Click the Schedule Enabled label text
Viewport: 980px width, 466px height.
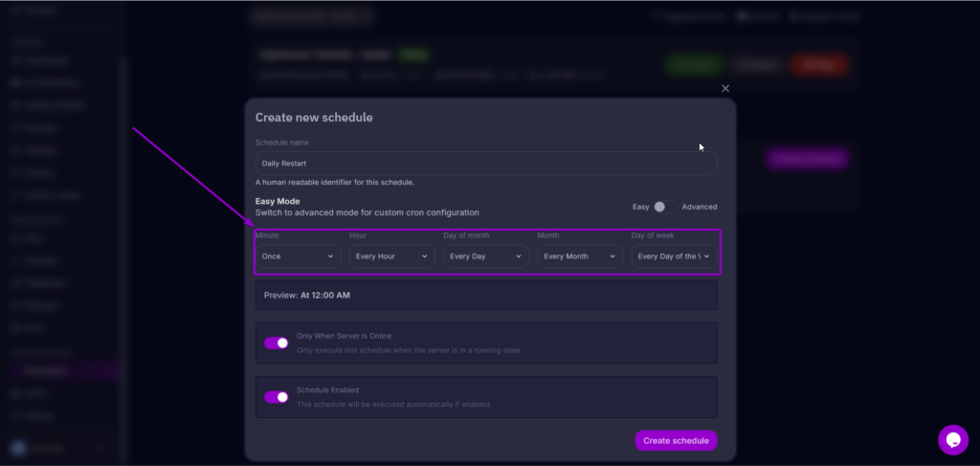point(327,389)
